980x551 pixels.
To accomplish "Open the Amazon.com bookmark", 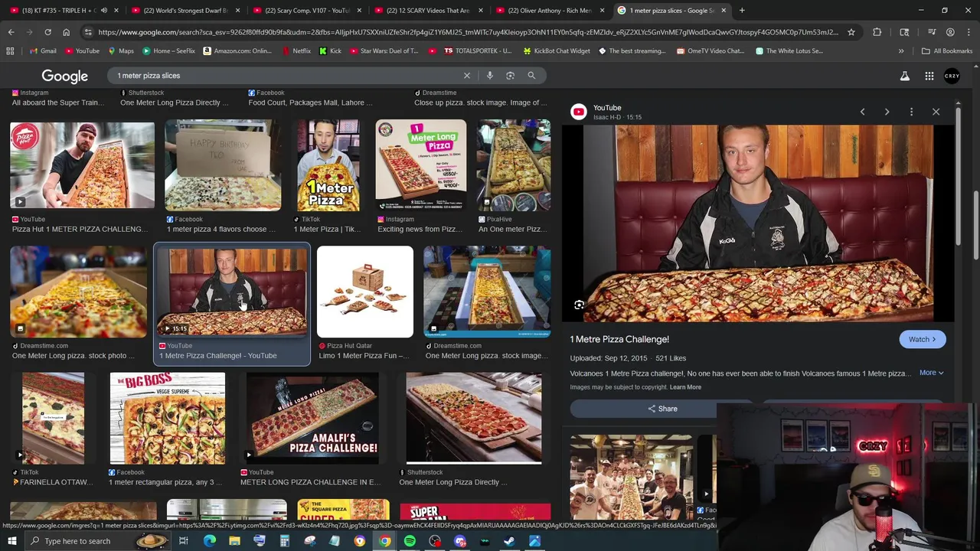I will [x=237, y=51].
